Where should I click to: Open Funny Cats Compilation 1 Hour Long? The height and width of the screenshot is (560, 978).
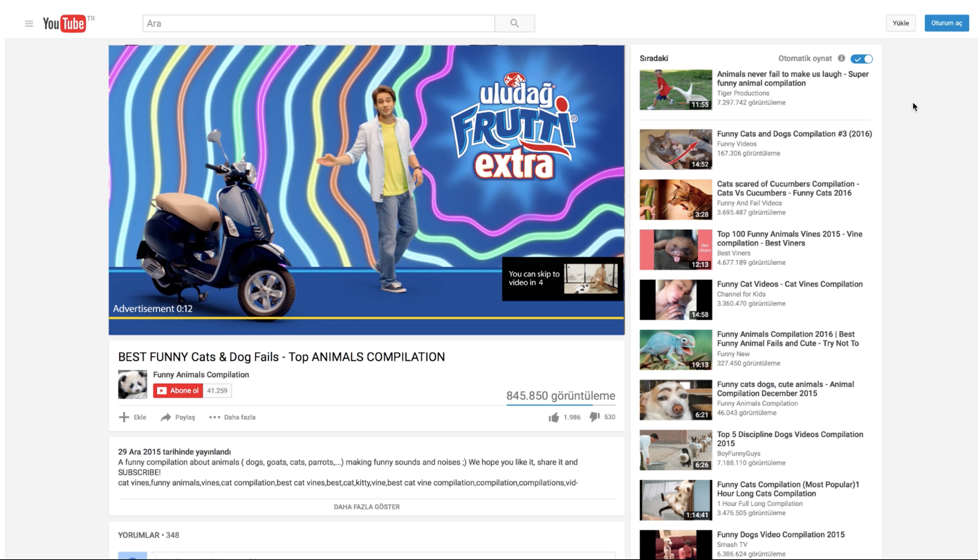pyautogui.click(x=788, y=489)
